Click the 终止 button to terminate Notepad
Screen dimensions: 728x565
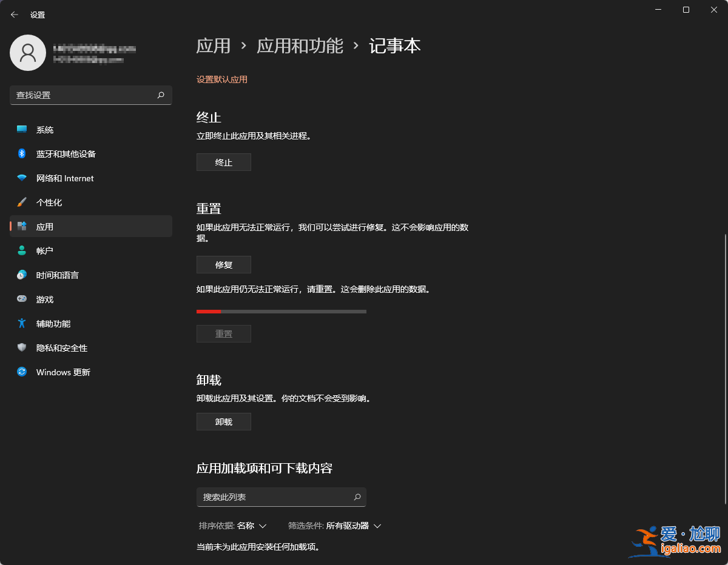223,162
